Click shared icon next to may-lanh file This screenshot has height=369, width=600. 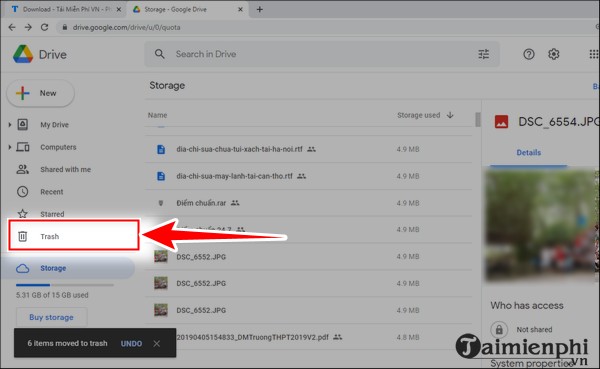[x=302, y=176]
